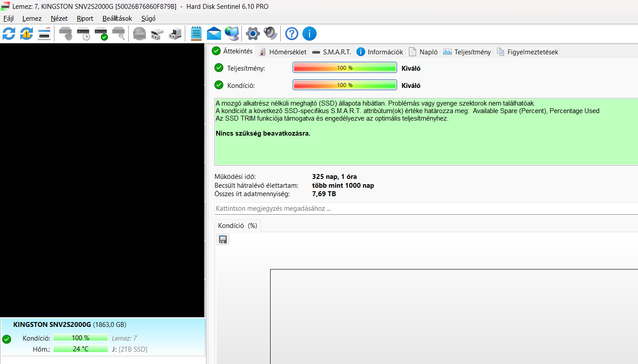The width and height of the screenshot is (638, 364).
Task: Open the Lemez menu
Action: [32, 19]
